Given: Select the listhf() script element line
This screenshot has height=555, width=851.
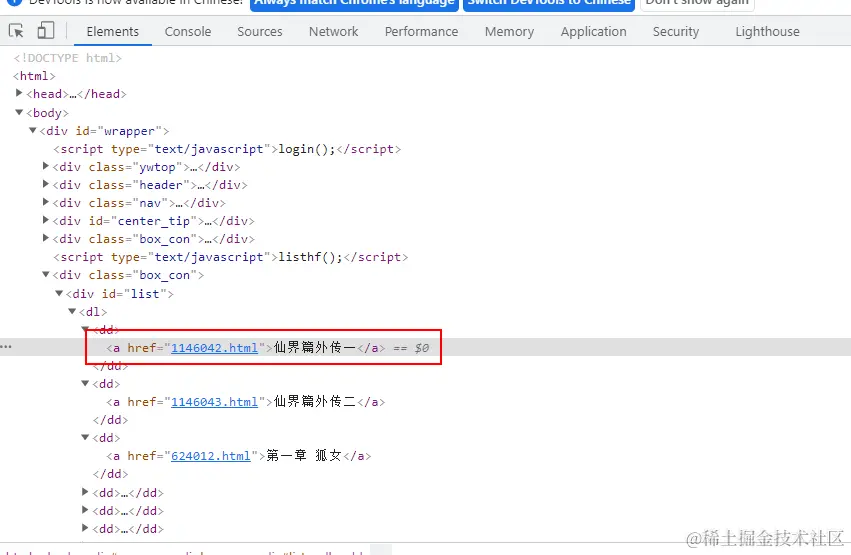Looking at the screenshot, I should tap(230, 257).
